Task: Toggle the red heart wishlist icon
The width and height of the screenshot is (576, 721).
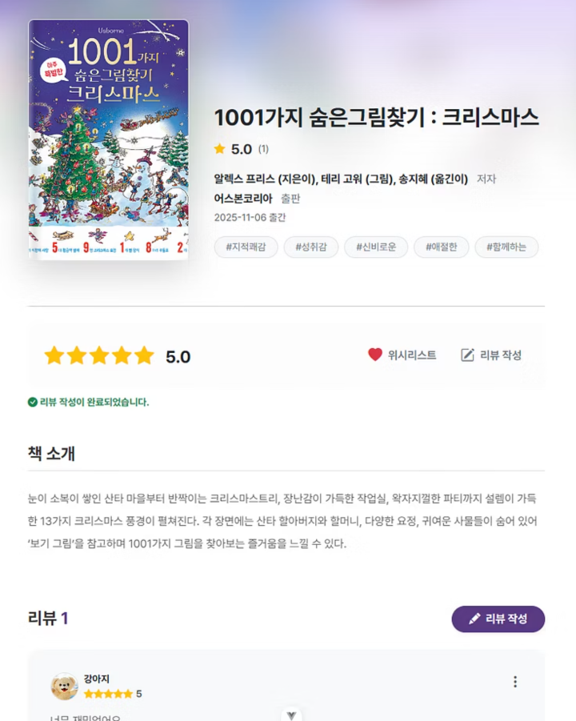Action: coord(375,355)
